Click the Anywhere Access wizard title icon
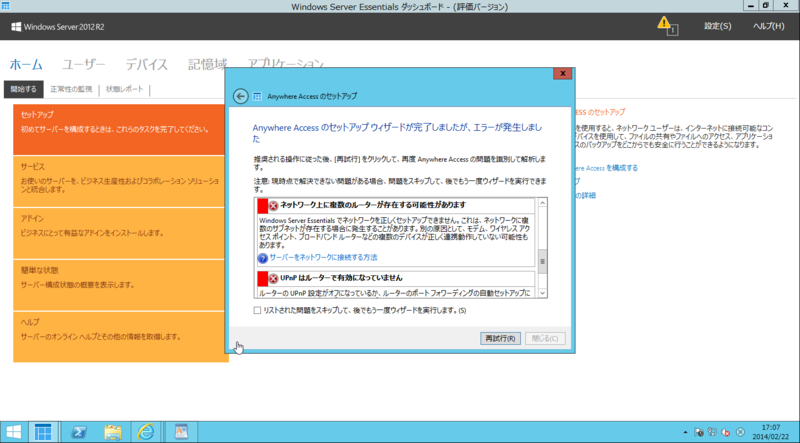Screen dimensions: 800x443 pyautogui.click(x=258, y=96)
